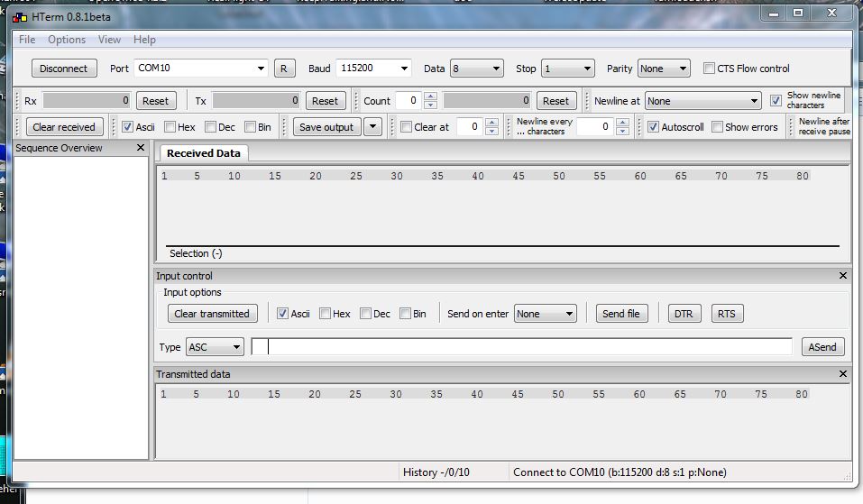Image resolution: width=863 pixels, height=504 pixels.
Task: Open the arrow next to Save output
Action: click(372, 126)
